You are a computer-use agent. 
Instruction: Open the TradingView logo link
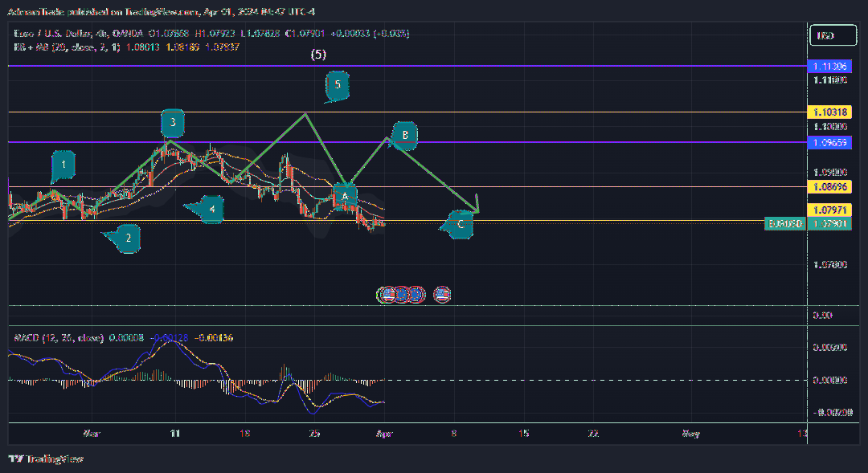46,459
